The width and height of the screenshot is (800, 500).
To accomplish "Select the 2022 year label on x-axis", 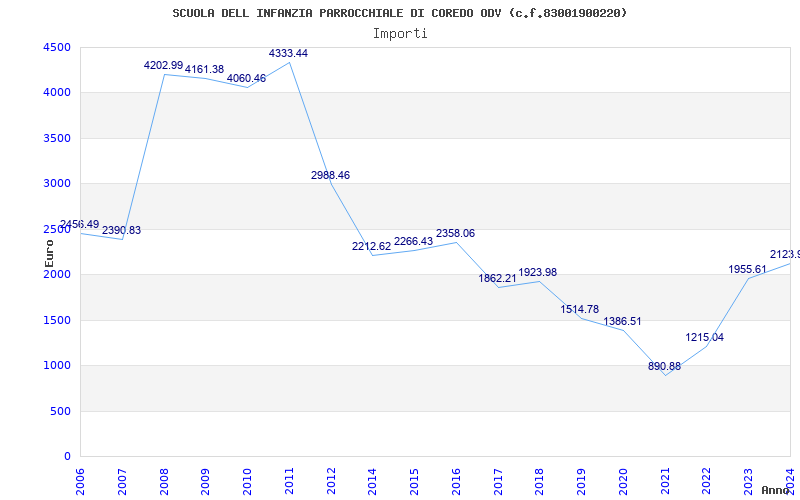I will pos(707,481).
